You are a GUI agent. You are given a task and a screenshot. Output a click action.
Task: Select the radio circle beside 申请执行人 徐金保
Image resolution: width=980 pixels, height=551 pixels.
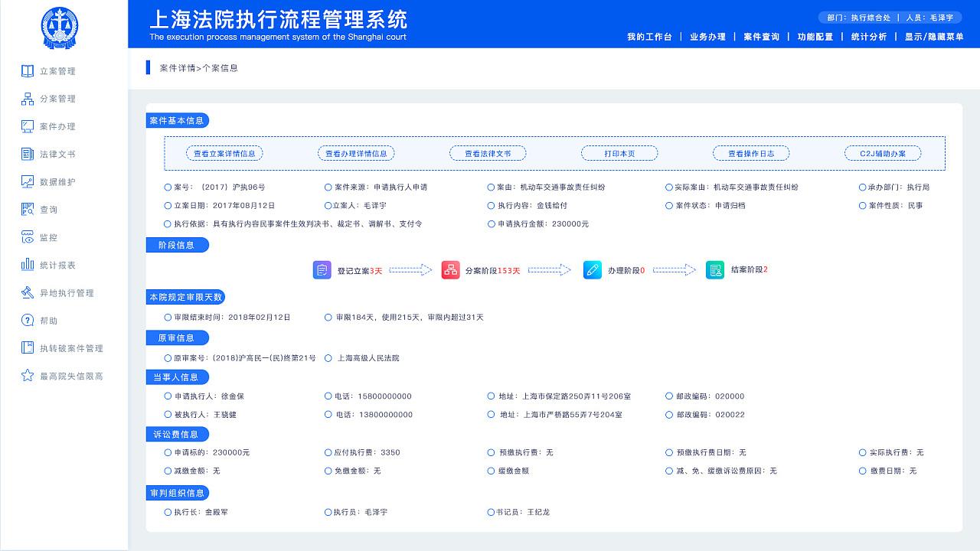point(168,396)
